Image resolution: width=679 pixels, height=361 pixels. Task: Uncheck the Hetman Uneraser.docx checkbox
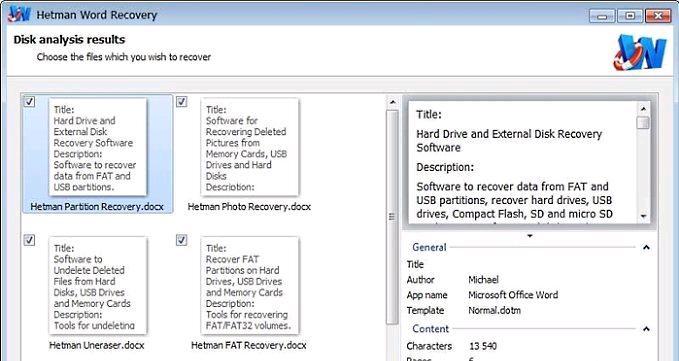[x=29, y=240]
